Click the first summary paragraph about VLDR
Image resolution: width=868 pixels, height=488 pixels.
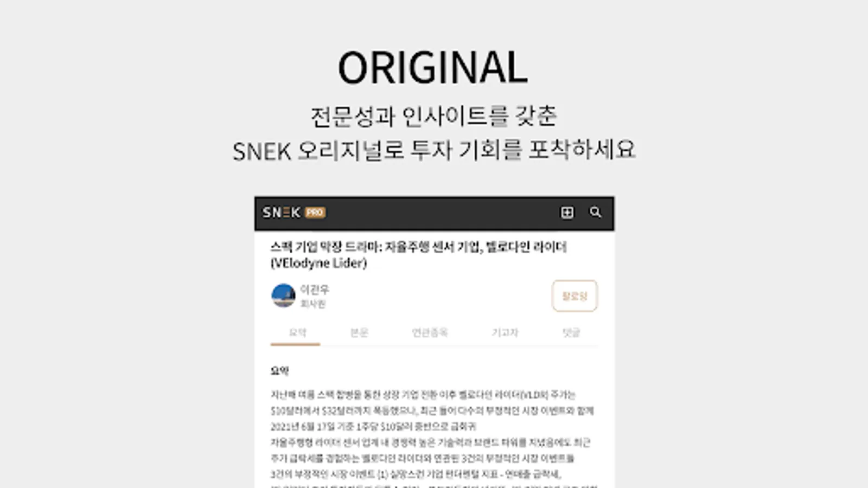pos(432,410)
